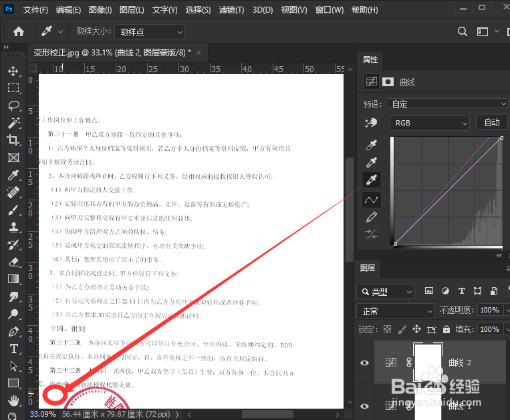
Task: Click the on-image adjustment hand tool in Curves
Action: coord(371,123)
